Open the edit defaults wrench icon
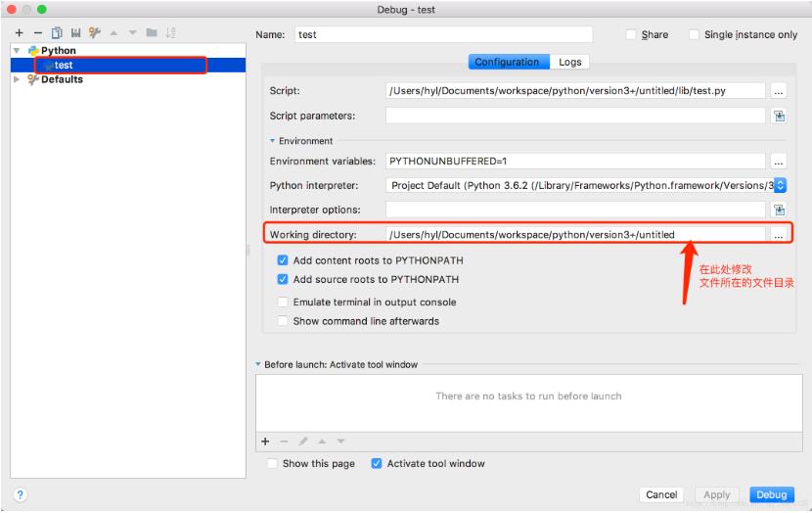 95,33
